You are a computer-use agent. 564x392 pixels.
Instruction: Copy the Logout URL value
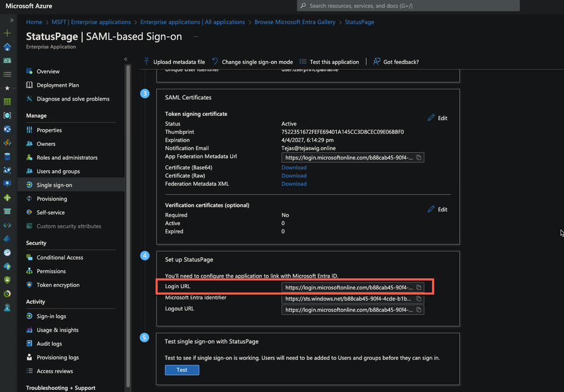[x=419, y=310]
